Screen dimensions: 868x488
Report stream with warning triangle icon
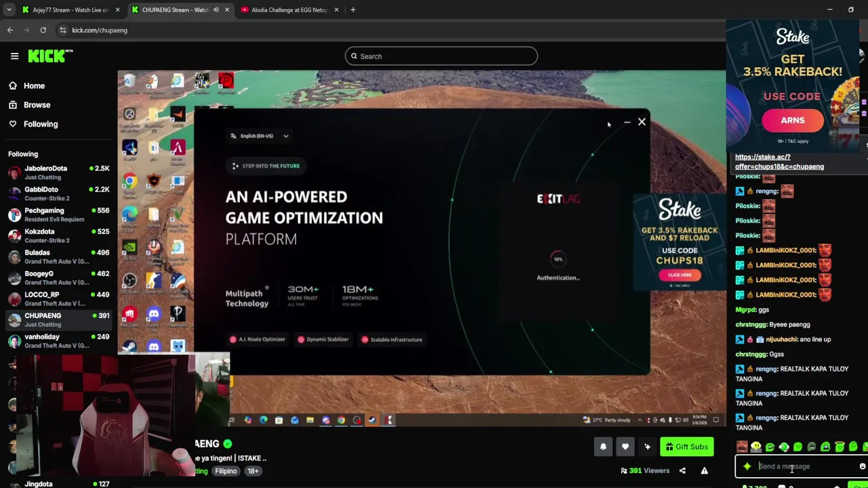[x=704, y=471]
